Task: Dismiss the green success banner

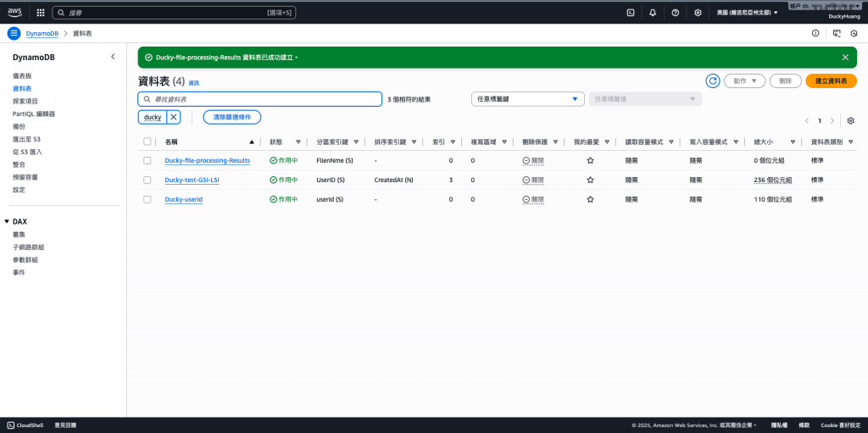Action: click(845, 57)
